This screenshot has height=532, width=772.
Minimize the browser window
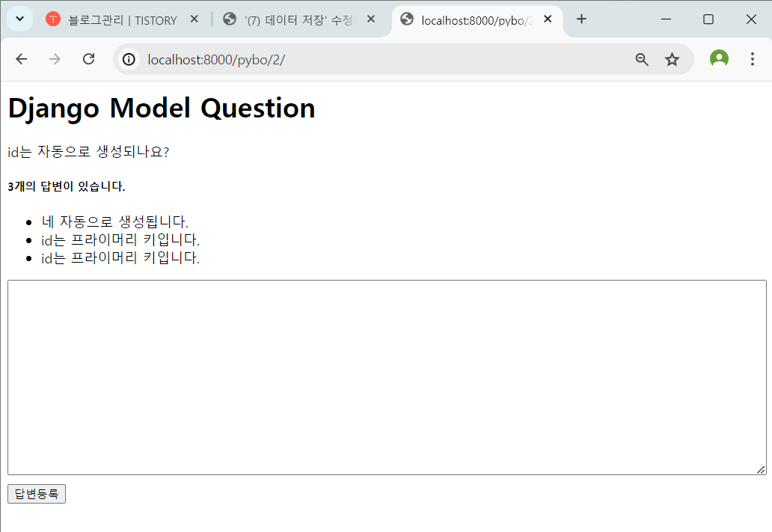pos(666,19)
